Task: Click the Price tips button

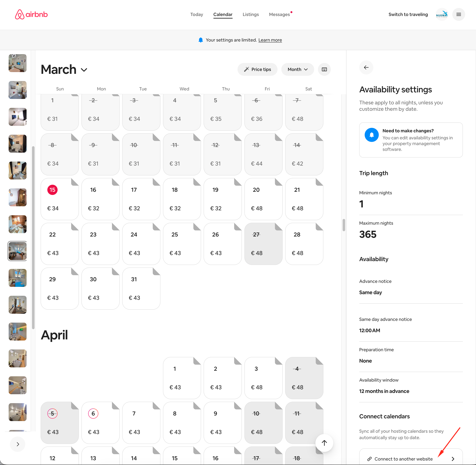Action: pyautogui.click(x=257, y=69)
